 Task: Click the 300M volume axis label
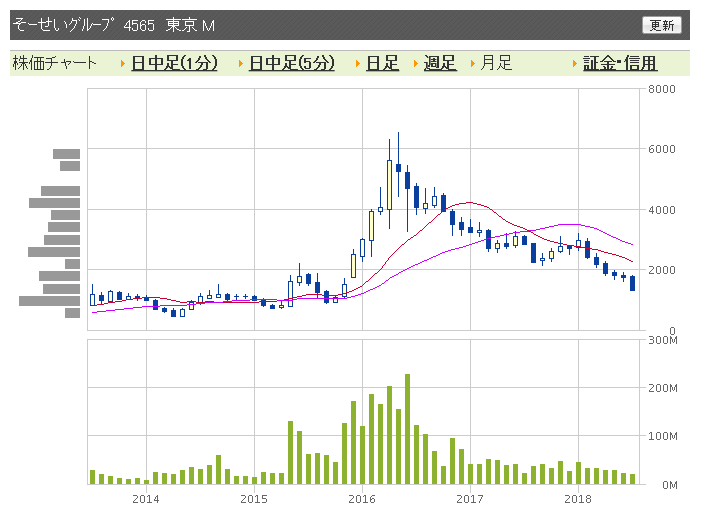click(663, 340)
